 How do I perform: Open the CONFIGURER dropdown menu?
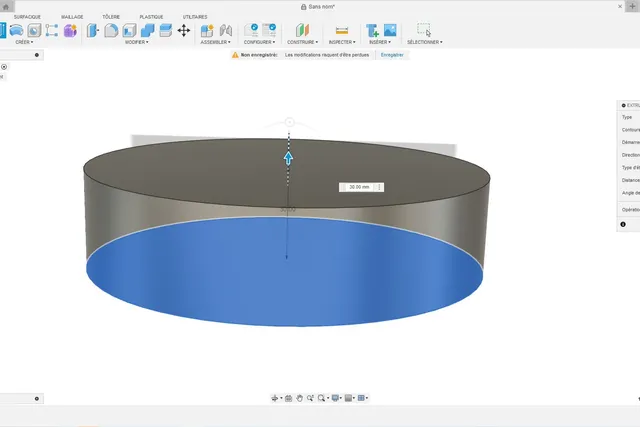[260, 42]
